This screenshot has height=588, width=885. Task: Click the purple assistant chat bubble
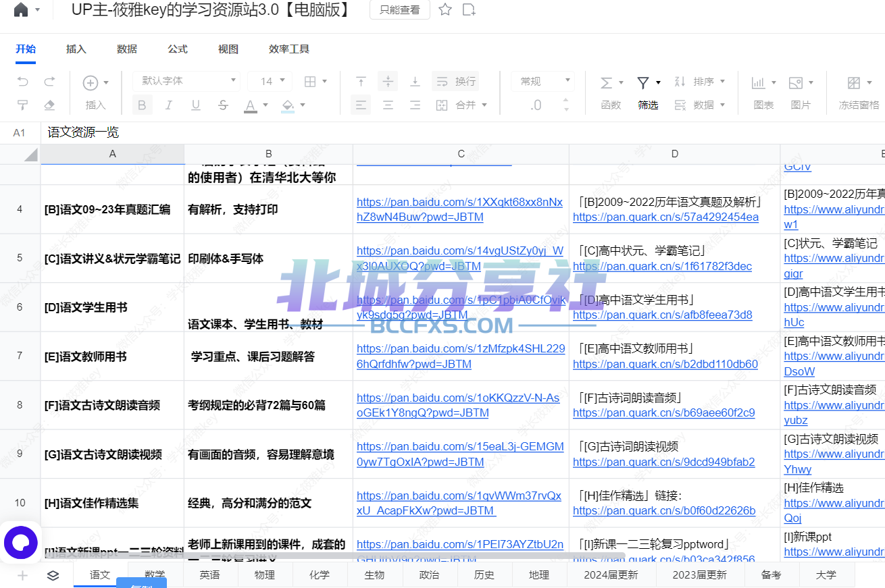click(20, 543)
